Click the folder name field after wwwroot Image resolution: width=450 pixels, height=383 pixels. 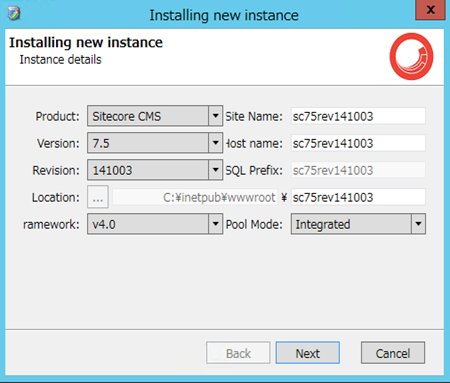click(x=358, y=197)
